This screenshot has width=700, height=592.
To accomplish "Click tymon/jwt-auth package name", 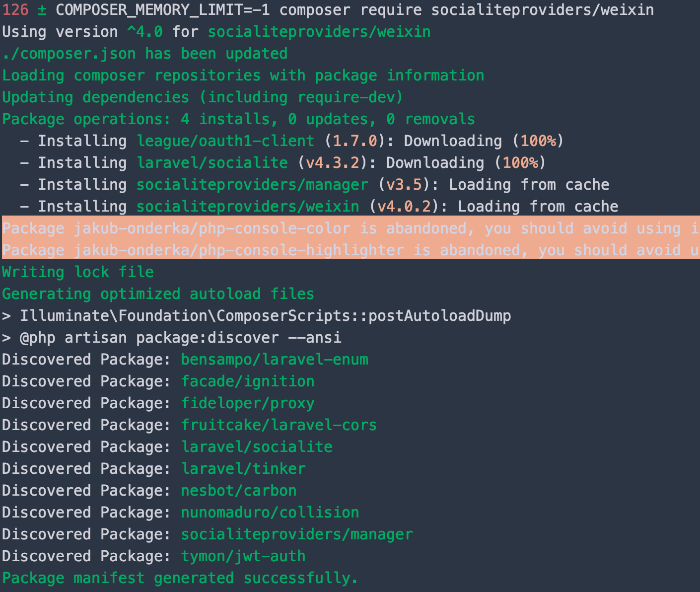I will point(243,556).
